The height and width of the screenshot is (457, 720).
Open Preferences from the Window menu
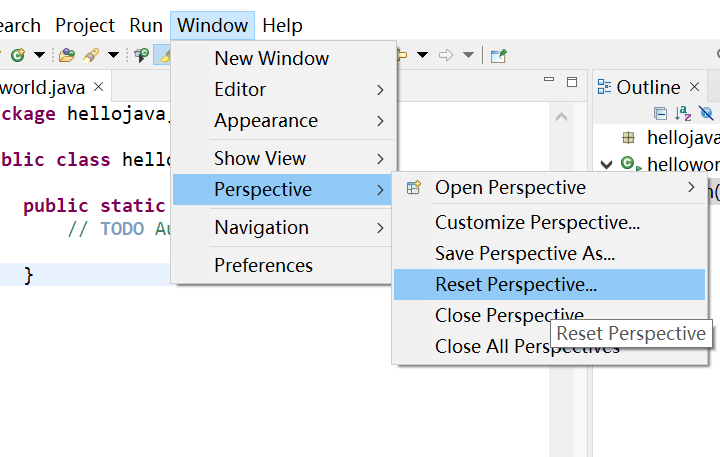click(x=263, y=265)
